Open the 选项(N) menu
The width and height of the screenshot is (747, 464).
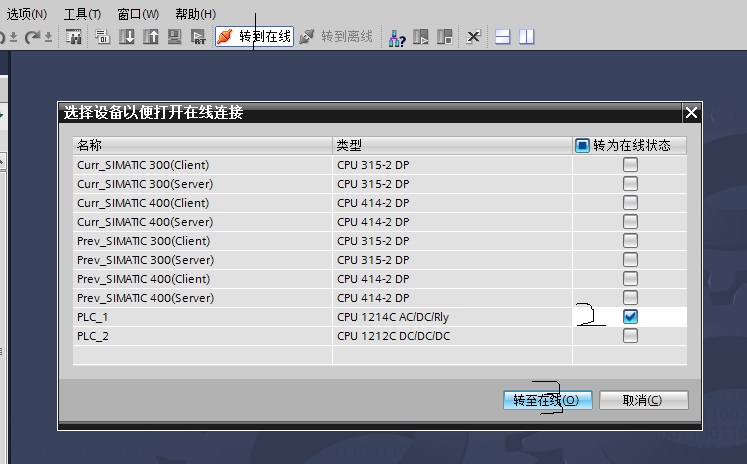point(27,14)
